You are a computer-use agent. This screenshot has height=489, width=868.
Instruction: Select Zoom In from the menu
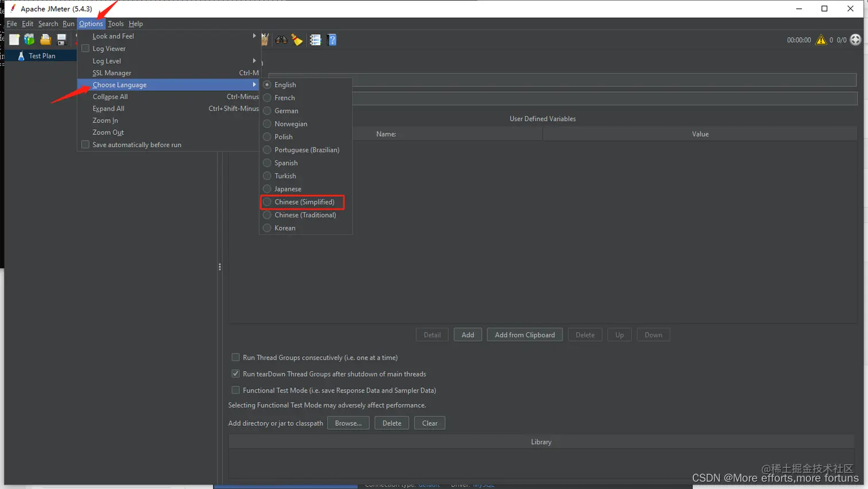169,121
